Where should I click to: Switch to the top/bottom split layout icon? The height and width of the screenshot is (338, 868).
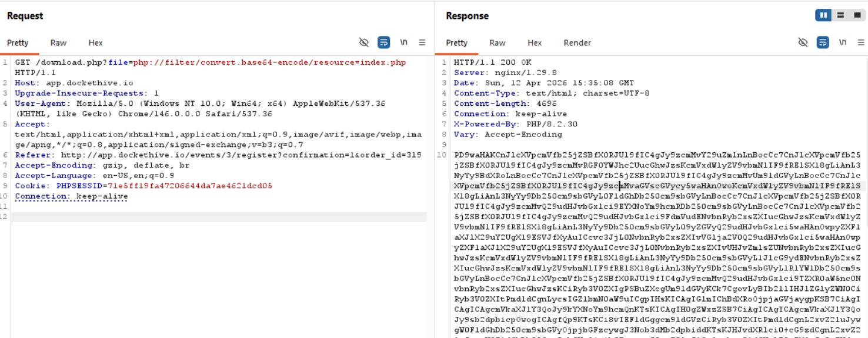point(840,15)
